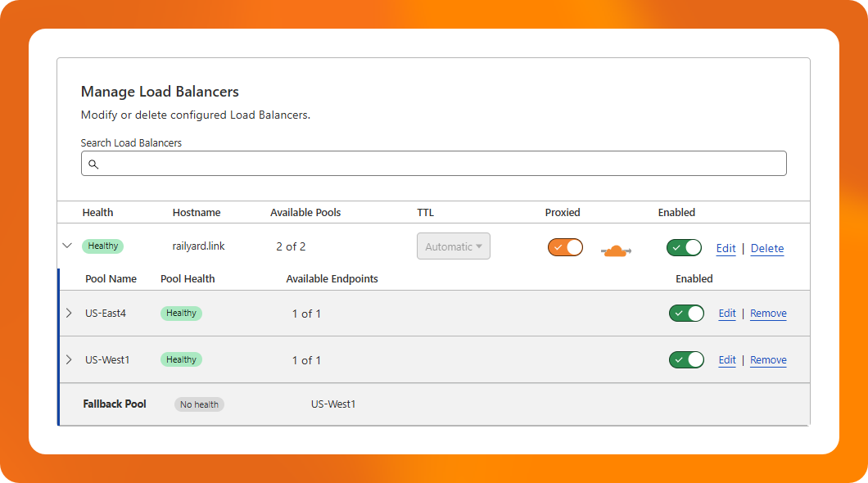Toggle the Proxied switch for railyard.link
Viewport: 868px width, 483px height.
[565, 247]
